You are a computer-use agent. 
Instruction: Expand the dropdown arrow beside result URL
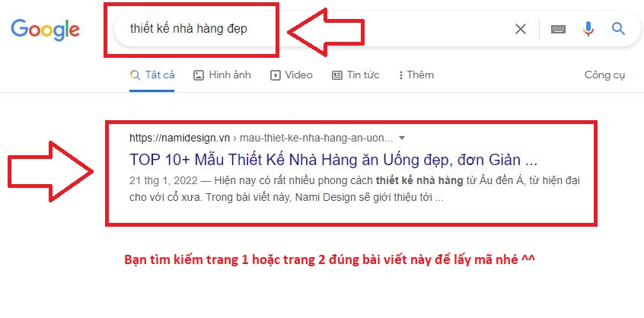tap(402, 138)
